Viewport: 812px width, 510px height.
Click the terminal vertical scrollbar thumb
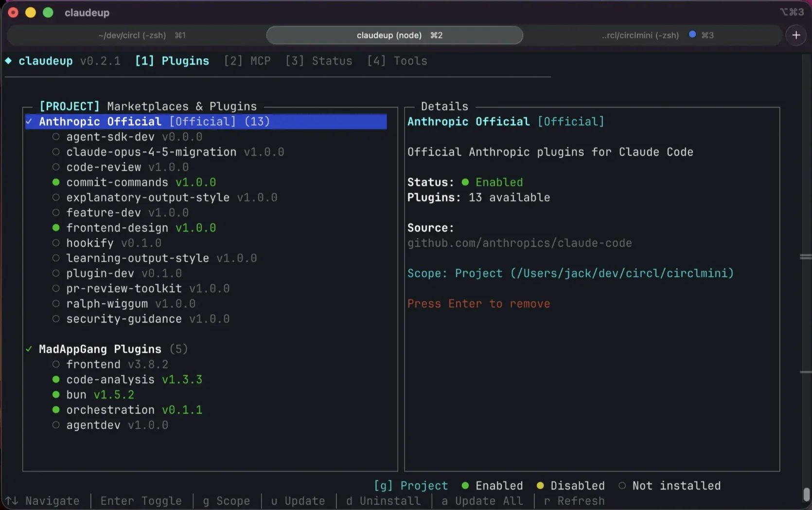(807, 494)
